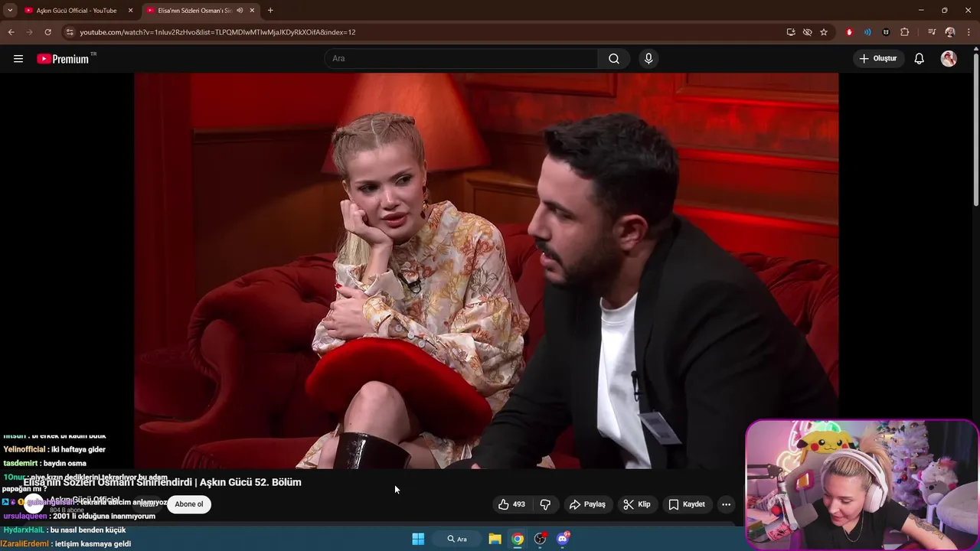Open Windows Start menu
Viewport: 980px width, 551px height.
tap(418, 539)
